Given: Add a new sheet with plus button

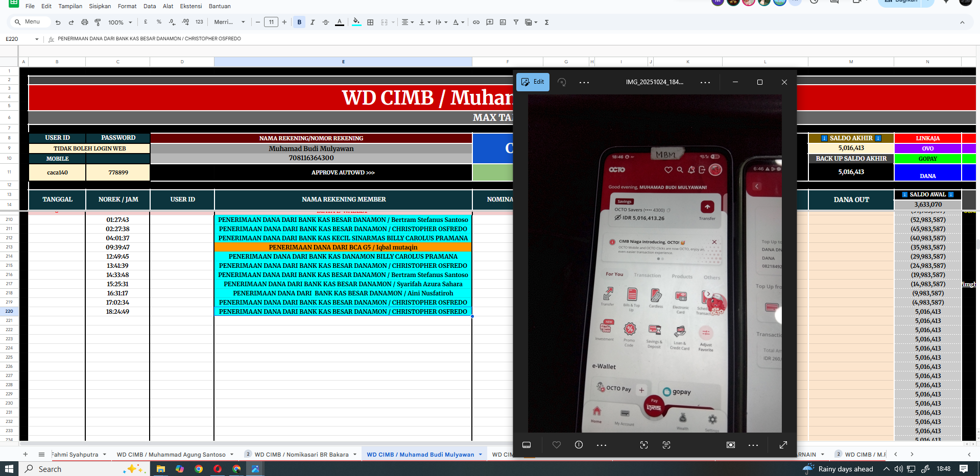Looking at the screenshot, I should 25,454.
